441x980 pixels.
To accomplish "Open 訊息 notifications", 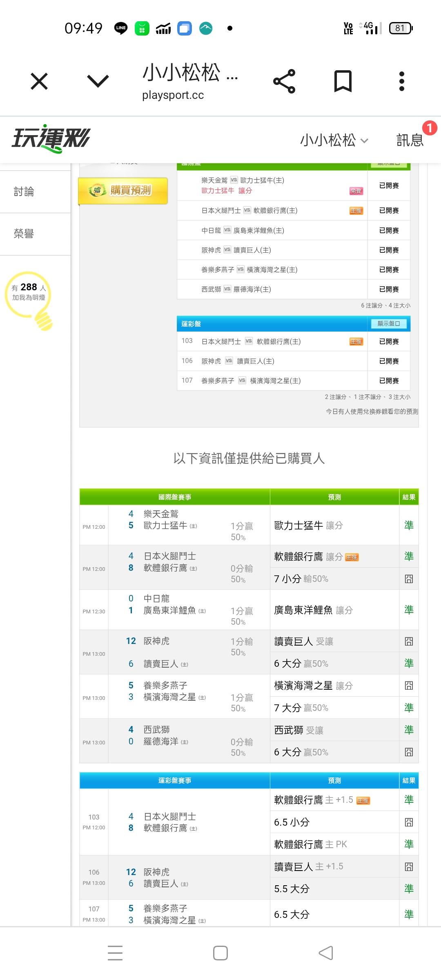I will coord(410,140).
